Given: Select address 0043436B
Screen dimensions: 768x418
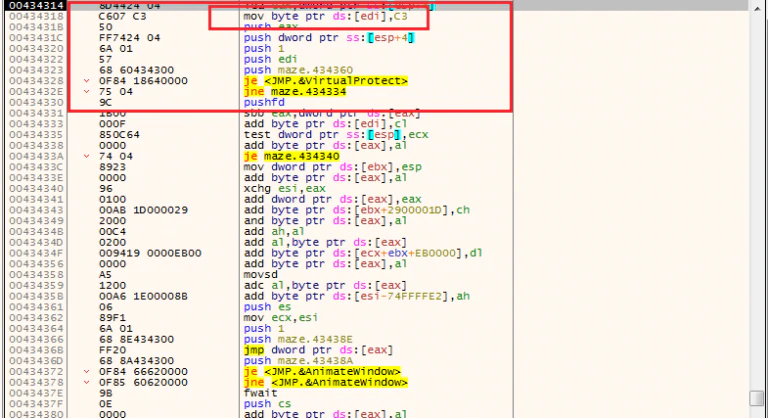Looking at the screenshot, I should [x=36, y=350].
